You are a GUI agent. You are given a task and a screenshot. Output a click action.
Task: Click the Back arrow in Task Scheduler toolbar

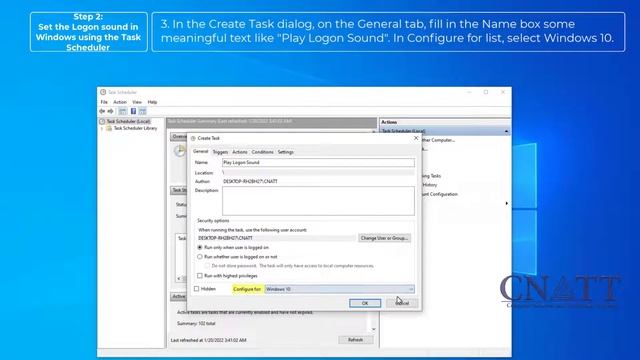[102, 111]
